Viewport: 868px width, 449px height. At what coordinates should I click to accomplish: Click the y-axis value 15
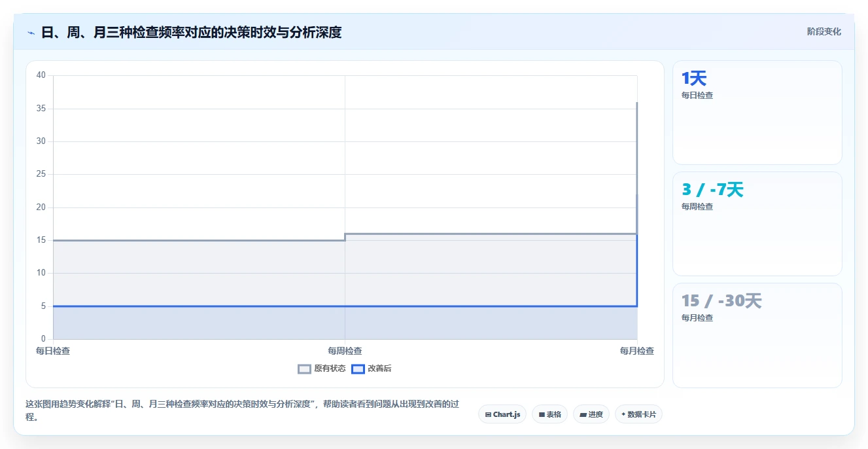[41, 240]
